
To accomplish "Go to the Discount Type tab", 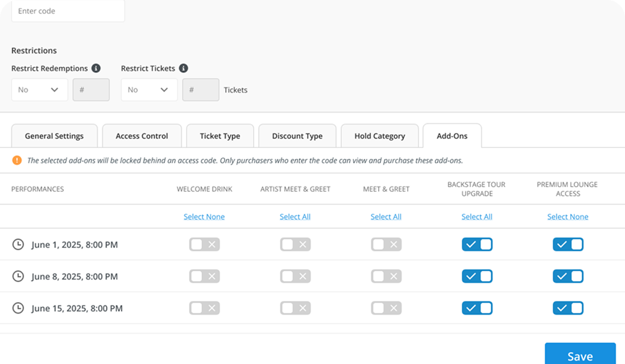I will pos(297,136).
